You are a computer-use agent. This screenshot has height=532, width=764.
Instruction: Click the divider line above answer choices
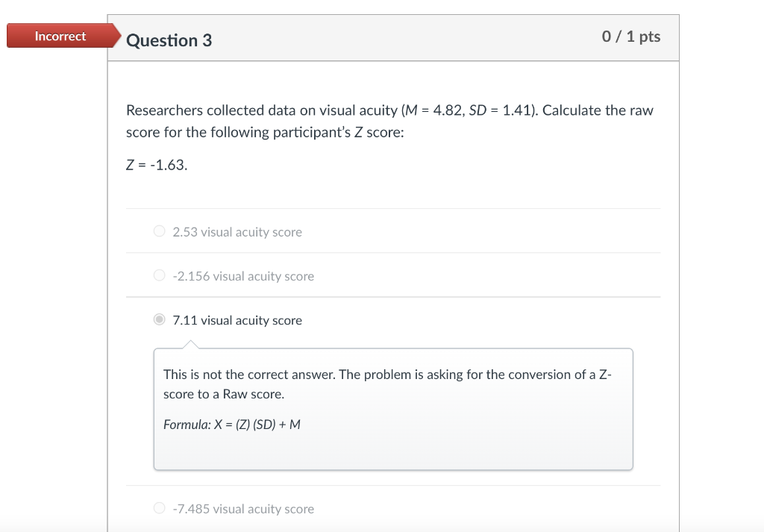[x=393, y=209]
